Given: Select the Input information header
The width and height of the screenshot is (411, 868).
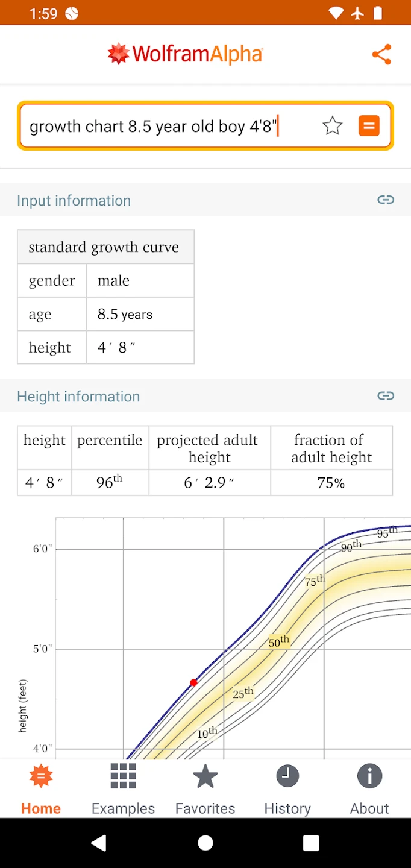Looking at the screenshot, I should (74, 200).
